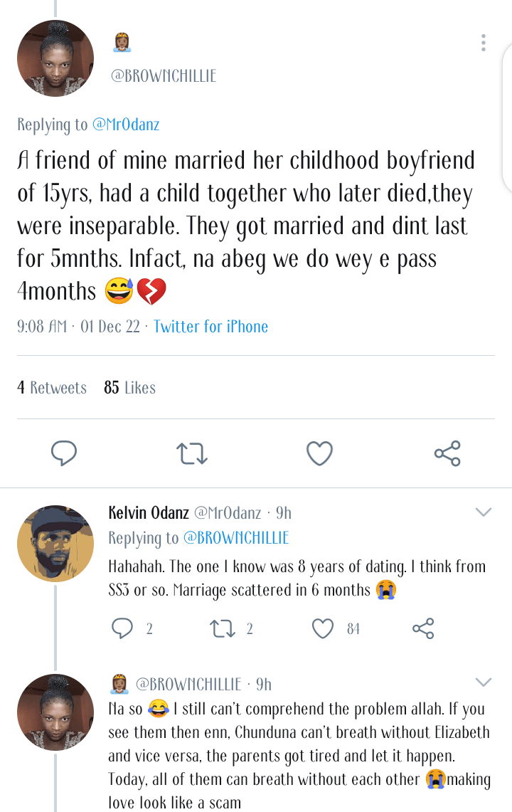View the 85 Likes list
512x812 pixels.
(x=129, y=388)
